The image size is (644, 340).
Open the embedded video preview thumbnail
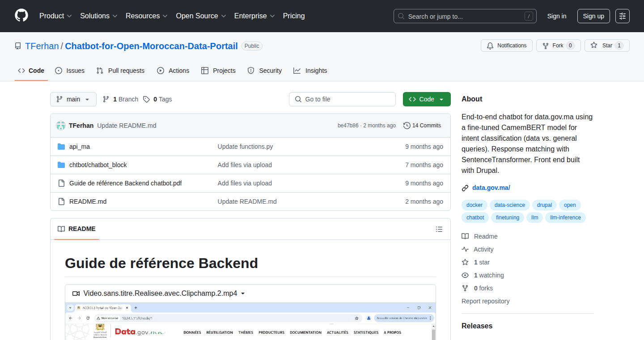click(250, 321)
